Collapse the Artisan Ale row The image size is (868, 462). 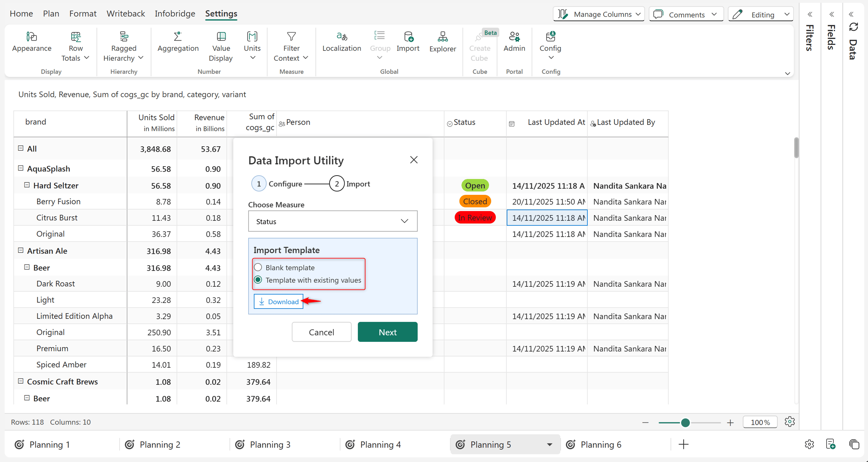(21, 251)
